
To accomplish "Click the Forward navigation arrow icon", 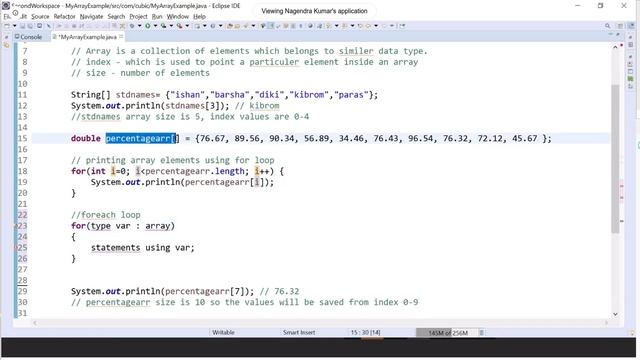I will point(384,26).
